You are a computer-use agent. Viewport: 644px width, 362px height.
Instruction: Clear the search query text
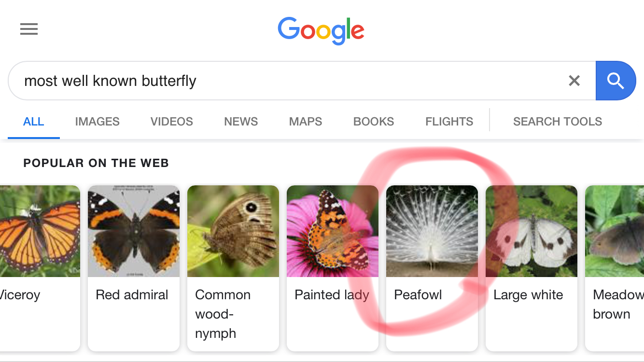click(574, 81)
